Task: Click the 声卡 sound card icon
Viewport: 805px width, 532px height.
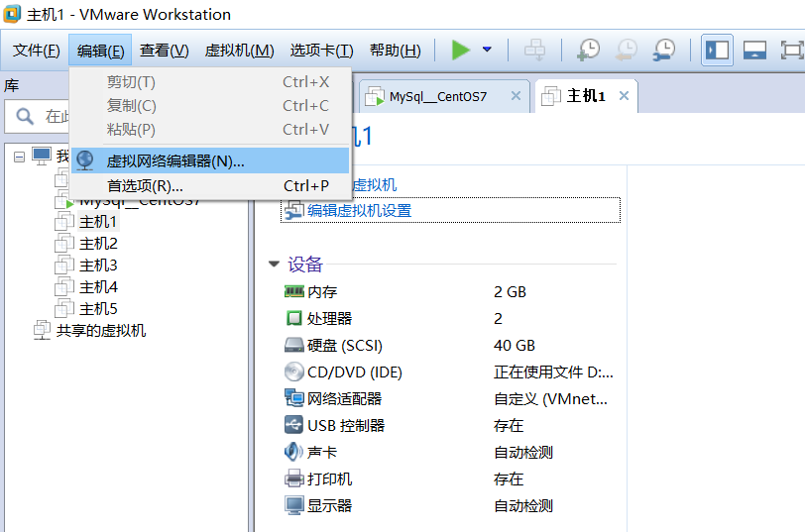Action: 294,452
